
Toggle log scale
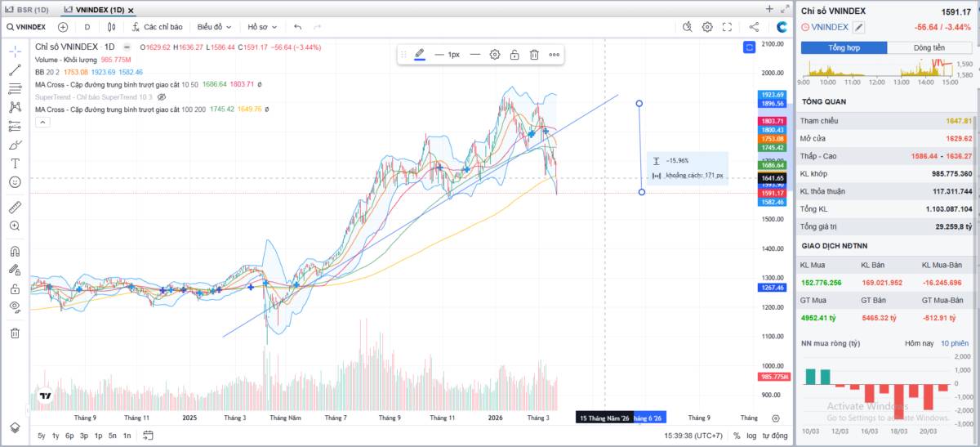click(751, 436)
